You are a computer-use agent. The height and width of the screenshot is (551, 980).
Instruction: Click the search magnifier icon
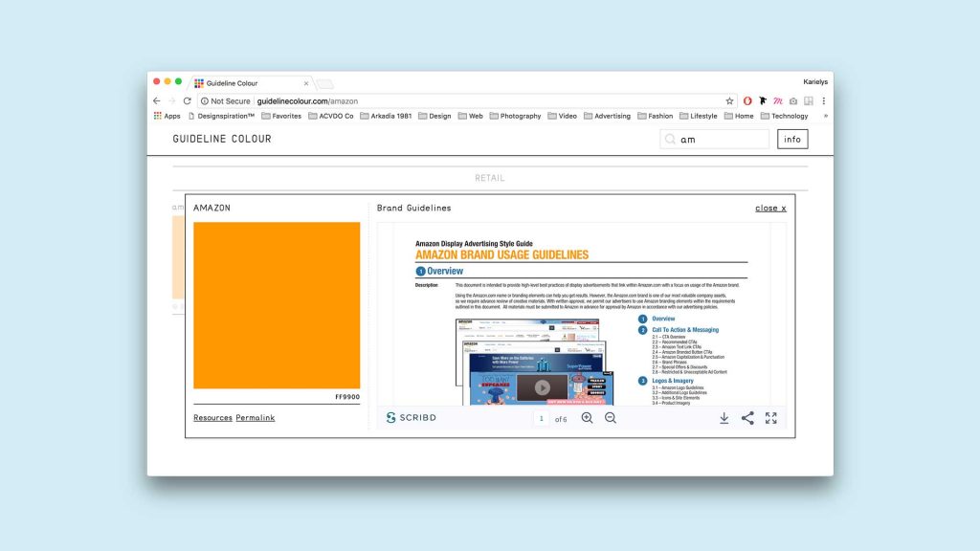coord(670,140)
